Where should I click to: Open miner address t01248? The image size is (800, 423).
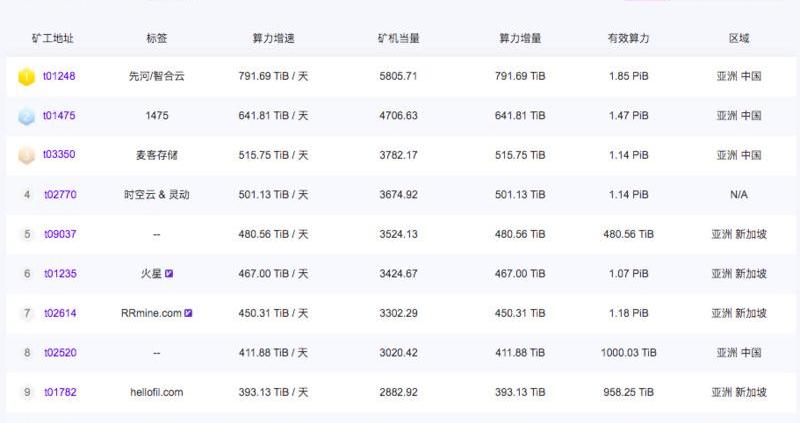(x=59, y=76)
